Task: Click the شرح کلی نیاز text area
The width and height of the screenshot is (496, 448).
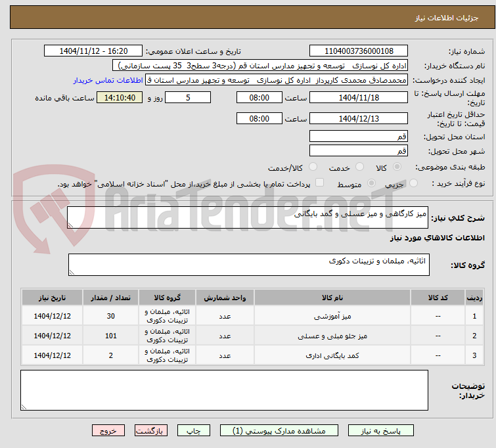Action: (x=248, y=217)
